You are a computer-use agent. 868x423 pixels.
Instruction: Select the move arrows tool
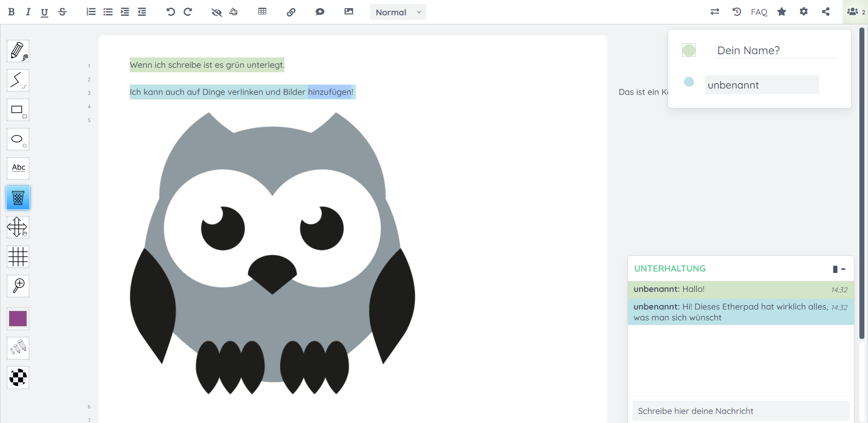point(18,227)
